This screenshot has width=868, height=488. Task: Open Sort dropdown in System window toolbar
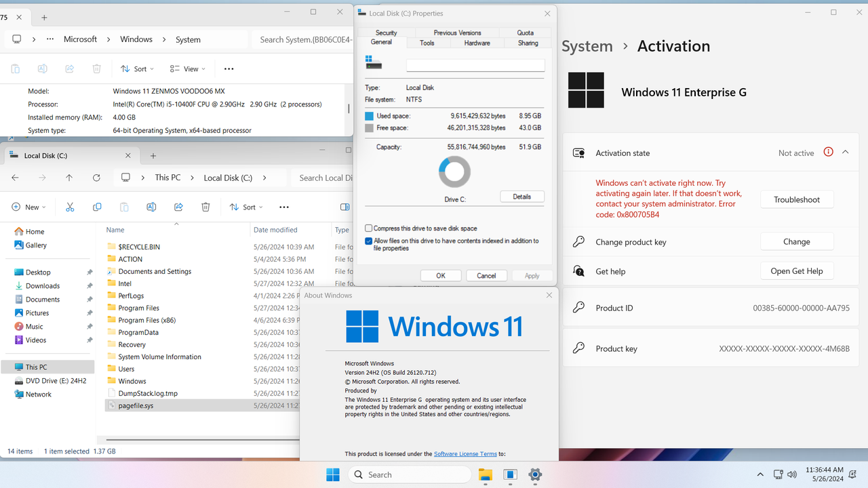pyautogui.click(x=138, y=68)
